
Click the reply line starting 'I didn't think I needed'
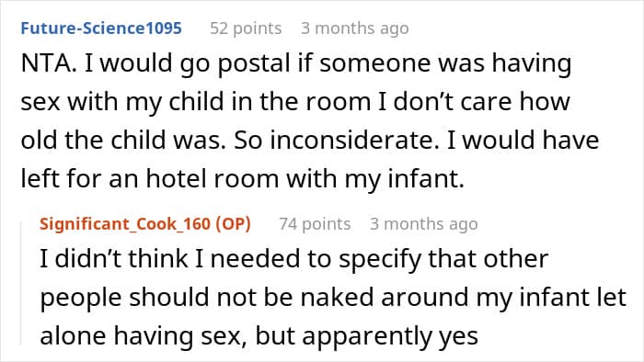[294, 259]
